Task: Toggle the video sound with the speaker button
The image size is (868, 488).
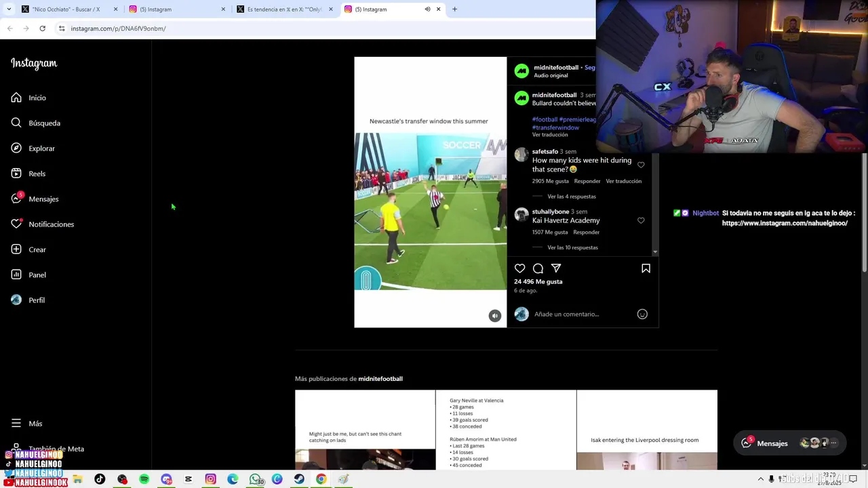Action: click(x=495, y=316)
